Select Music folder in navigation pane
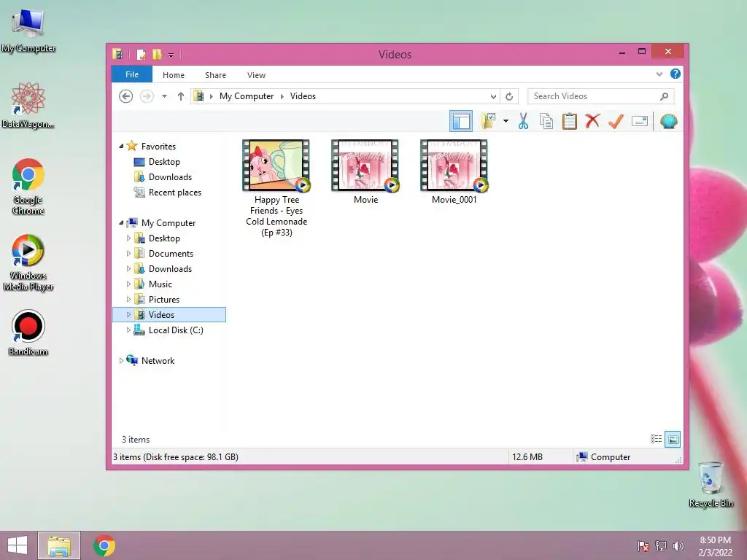Screen dimensions: 747x560 (x=160, y=284)
